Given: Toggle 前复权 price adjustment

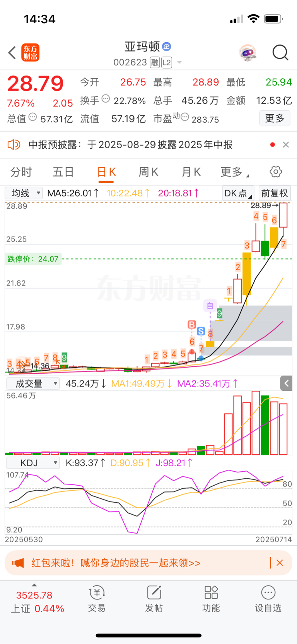Looking at the screenshot, I should tap(275, 193).
